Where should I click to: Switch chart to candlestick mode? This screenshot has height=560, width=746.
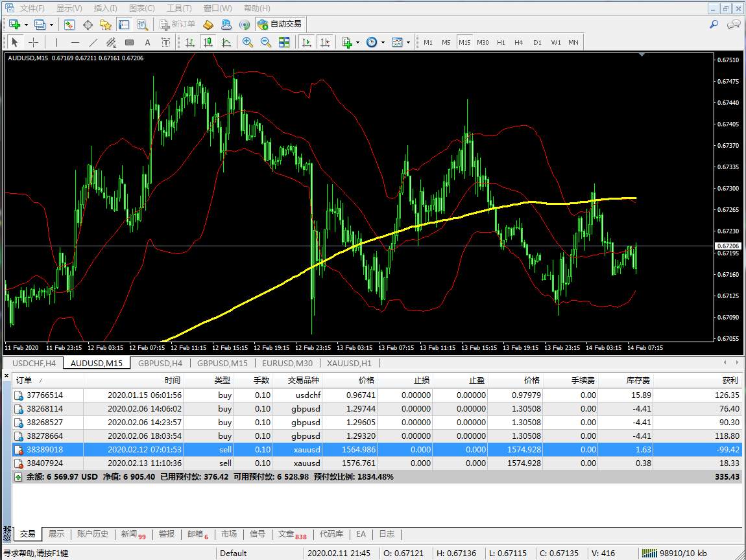[208, 42]
